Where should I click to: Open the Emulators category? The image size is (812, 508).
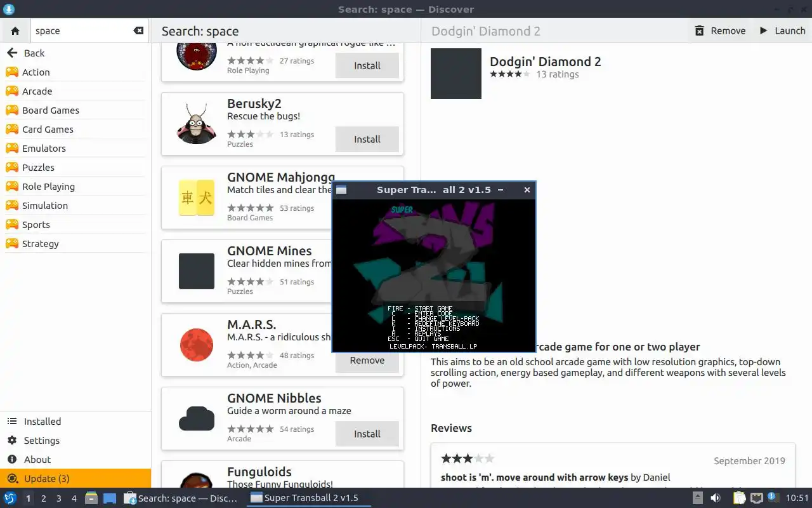(x=75, y=149)
